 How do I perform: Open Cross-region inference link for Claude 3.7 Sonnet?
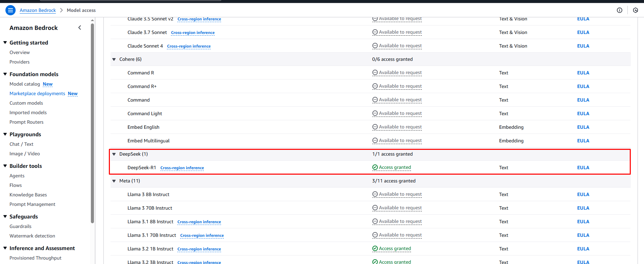193,33
